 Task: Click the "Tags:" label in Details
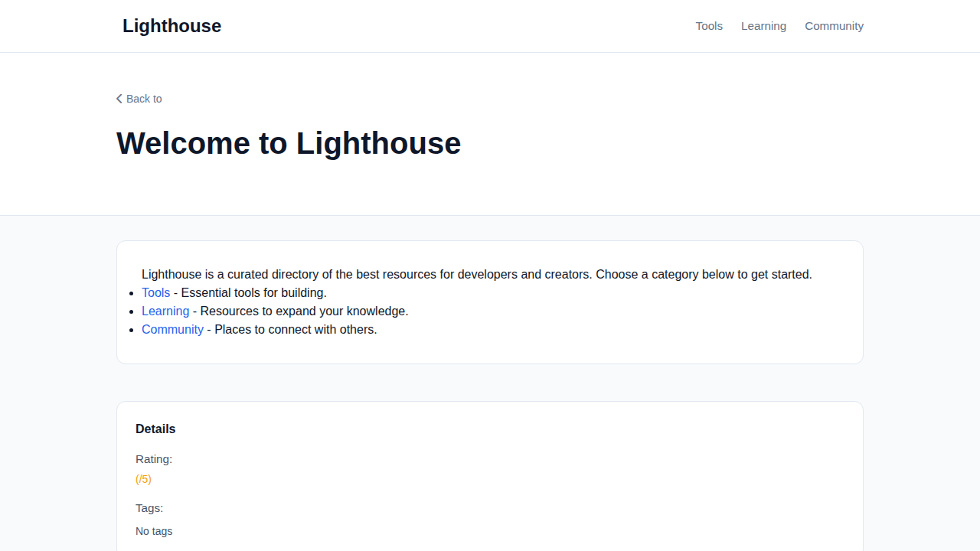[149, 507]
